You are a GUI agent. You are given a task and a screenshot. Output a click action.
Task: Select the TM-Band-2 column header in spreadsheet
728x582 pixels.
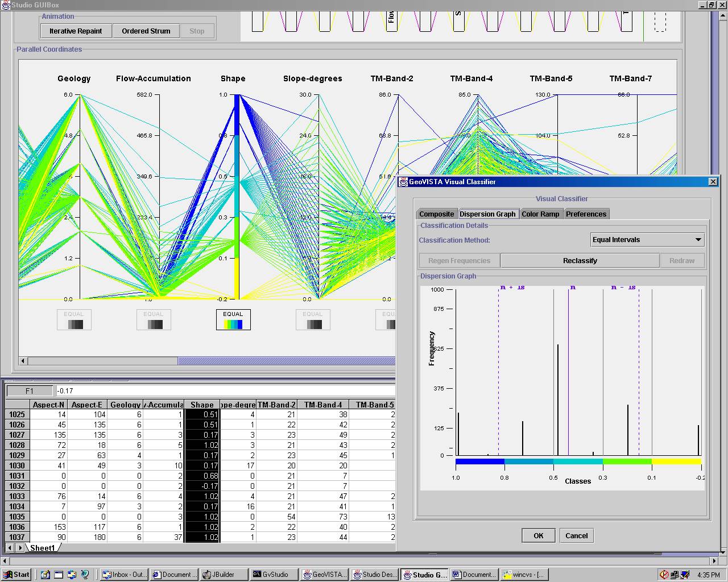[276, 405]
